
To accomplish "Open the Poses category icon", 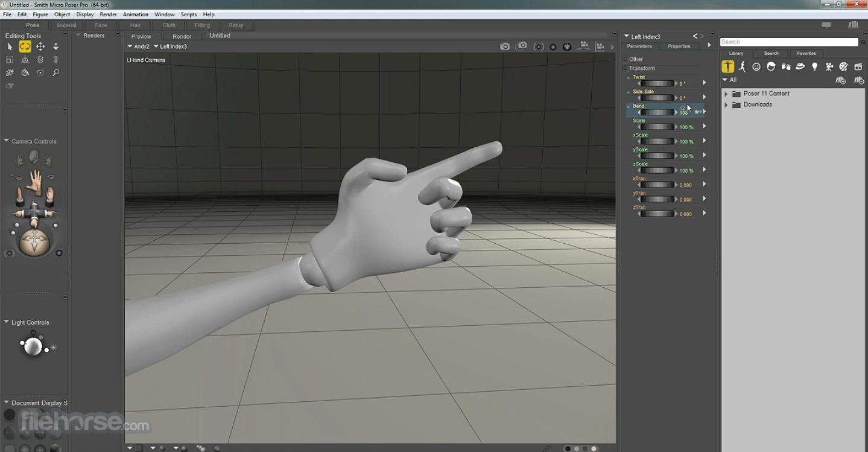I will pos(742,67).
